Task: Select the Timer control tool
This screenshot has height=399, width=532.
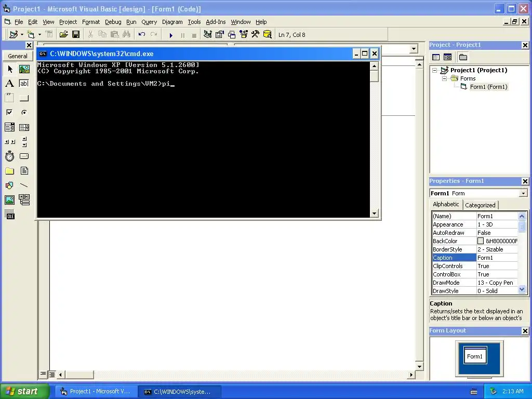Action: tap(10, 156)
